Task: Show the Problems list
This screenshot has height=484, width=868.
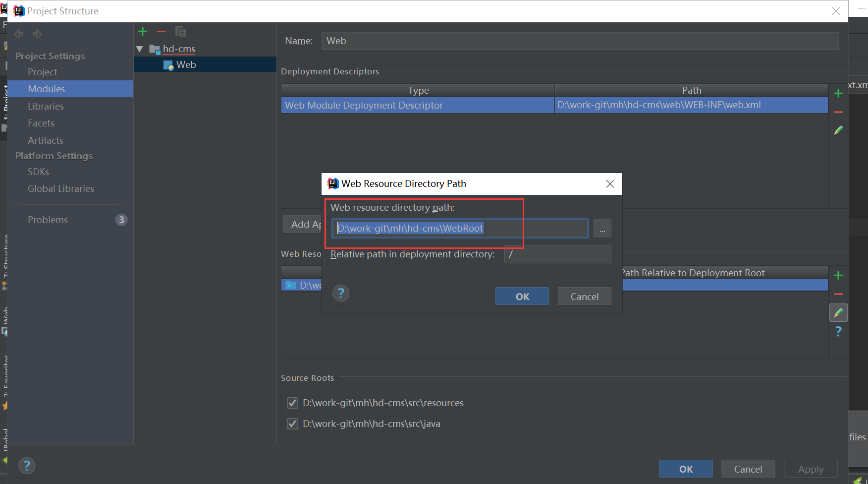Action: (x=48, y=220)
